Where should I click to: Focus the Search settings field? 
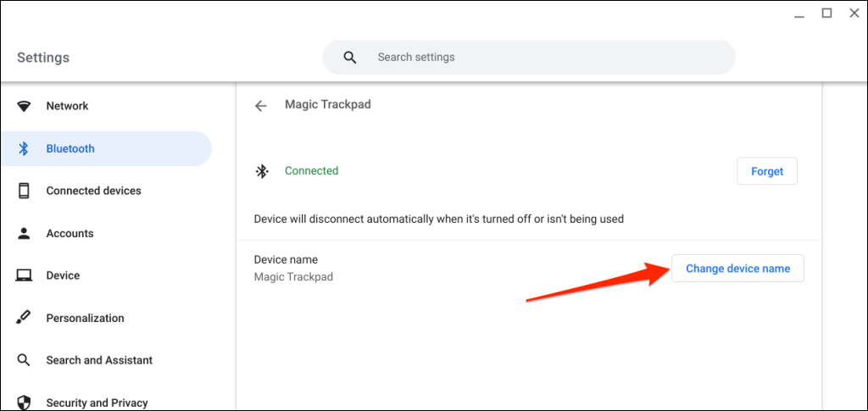[x=529, y=58]
